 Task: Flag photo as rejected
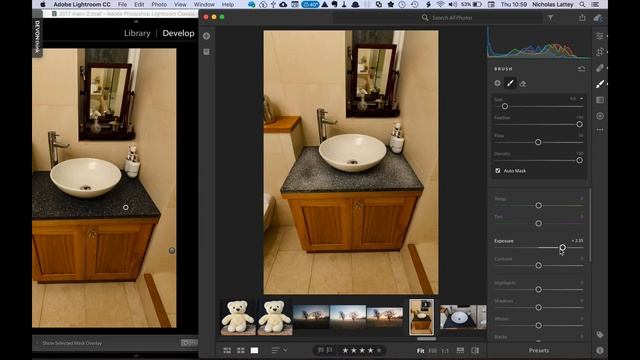point(329,350)
